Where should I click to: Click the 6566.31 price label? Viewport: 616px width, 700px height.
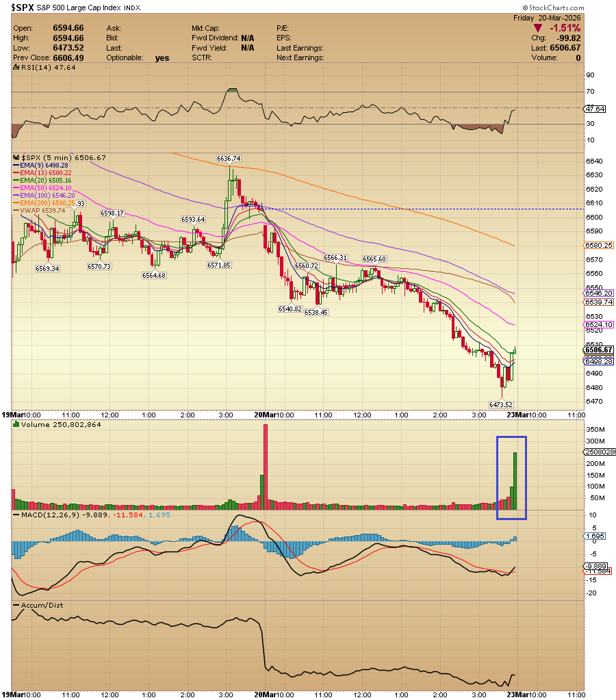pyautogui.click(x=335, y=257)
